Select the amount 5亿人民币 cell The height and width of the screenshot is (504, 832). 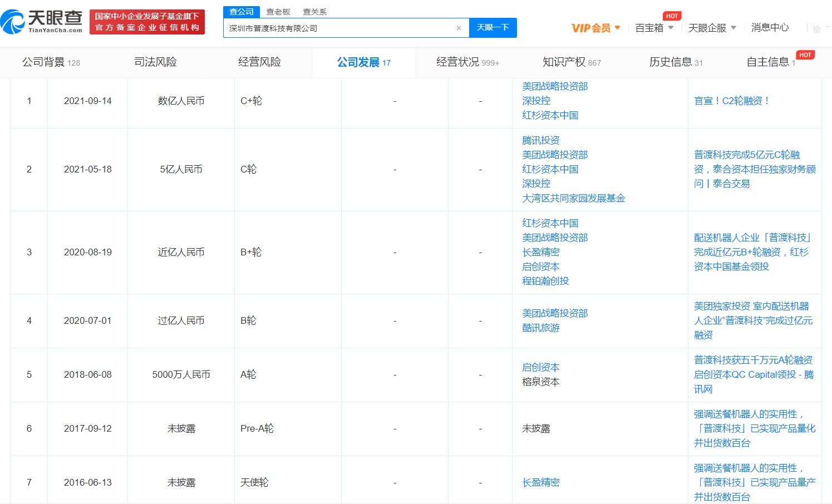[181, 169]
